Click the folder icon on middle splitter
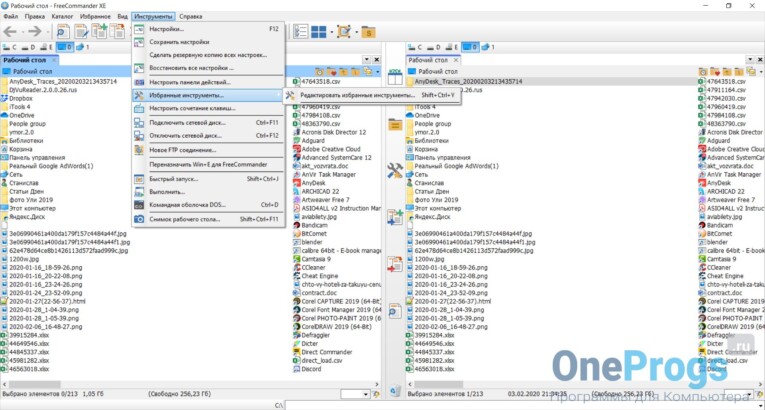The width and height of the screenshot is (765, 410). 395,124
